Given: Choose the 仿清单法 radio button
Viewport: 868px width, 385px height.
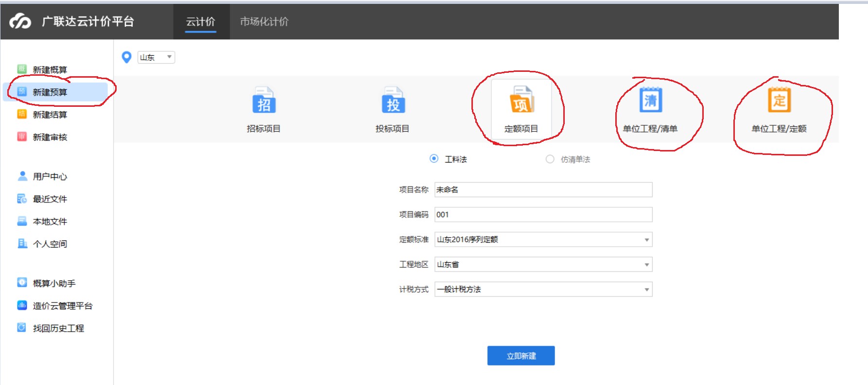Looking at the screenshot, I should coord(550,159).
